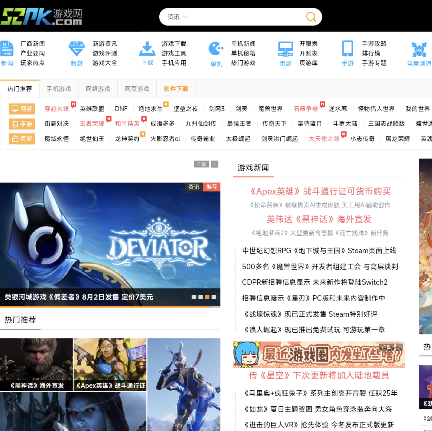Click the 单机 Pac-Man icon
The image size is (432, 431).
click(x=216, y=49)
